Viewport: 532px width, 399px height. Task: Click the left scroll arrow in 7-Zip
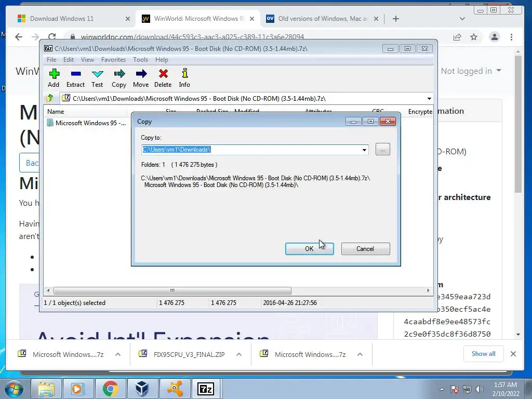[48, 291]
